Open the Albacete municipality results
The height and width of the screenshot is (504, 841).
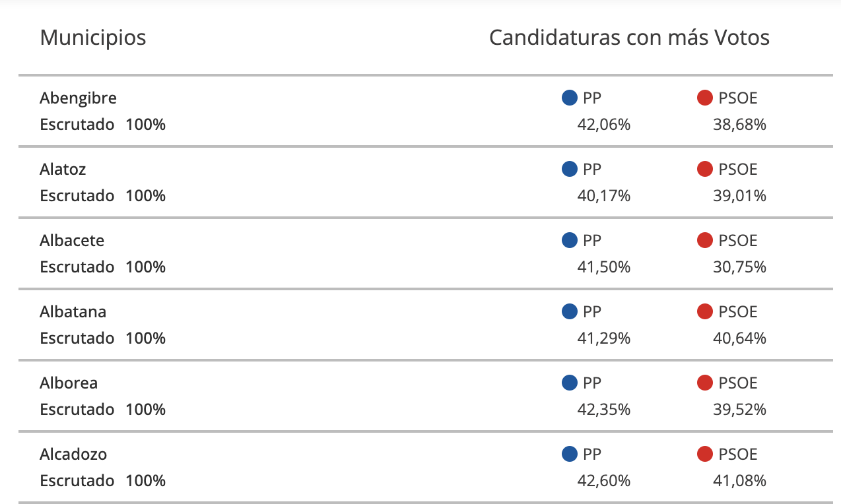point(72,241)
